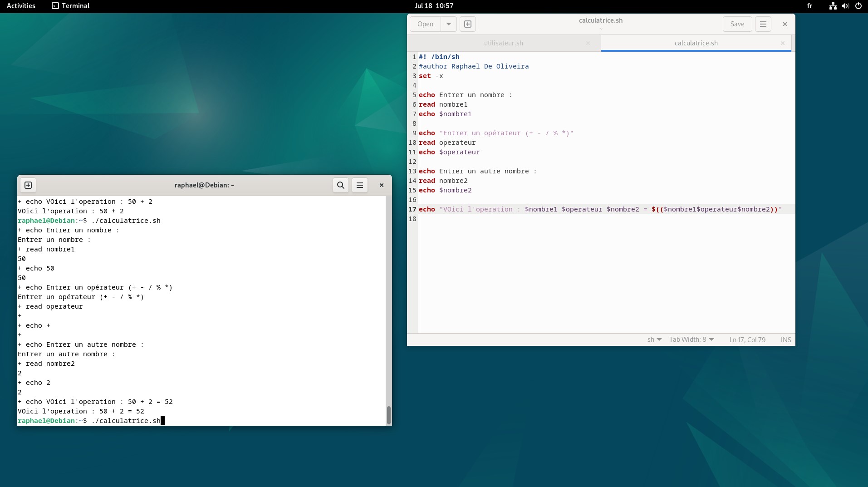This screenshot has height=487, width=868.
Task: Open gedit's hamburger menu
Action: point(763,24)
